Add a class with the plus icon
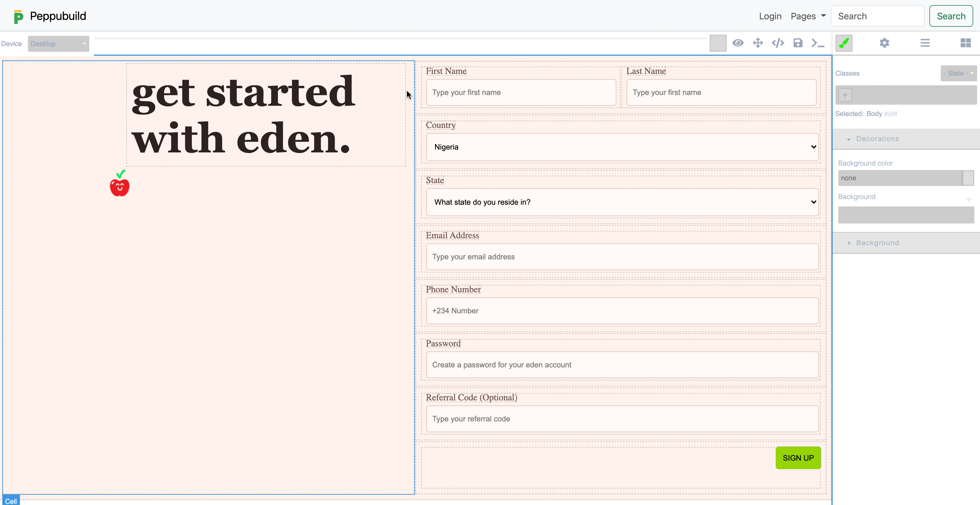The width and height of the screenshot is (980, 505). [x=845, y=95]
